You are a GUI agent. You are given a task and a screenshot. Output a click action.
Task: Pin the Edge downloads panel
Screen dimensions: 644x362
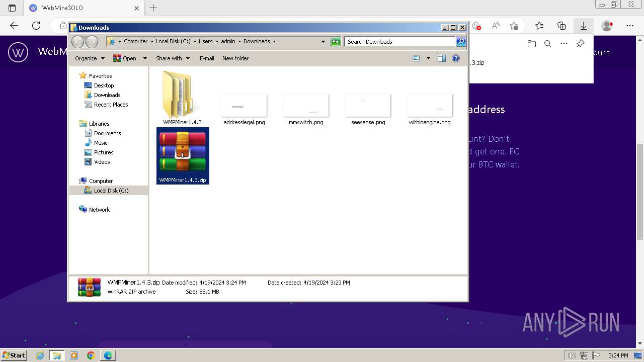580,44
